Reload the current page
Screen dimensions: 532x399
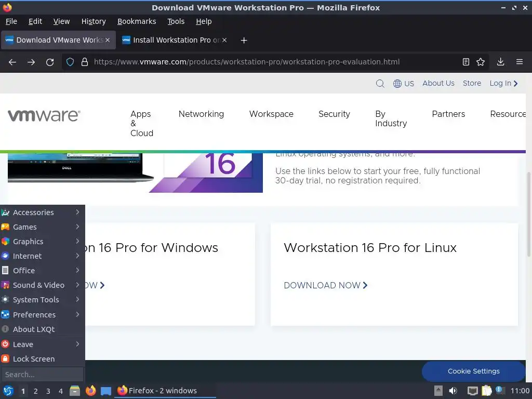pyautogui.click(x=50, y=62)
